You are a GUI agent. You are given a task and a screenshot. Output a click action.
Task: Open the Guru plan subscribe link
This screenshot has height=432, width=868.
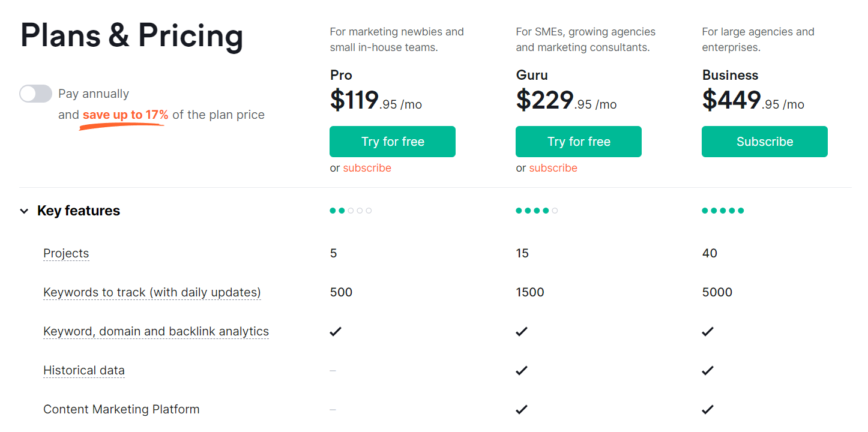[x=553, y=168]
